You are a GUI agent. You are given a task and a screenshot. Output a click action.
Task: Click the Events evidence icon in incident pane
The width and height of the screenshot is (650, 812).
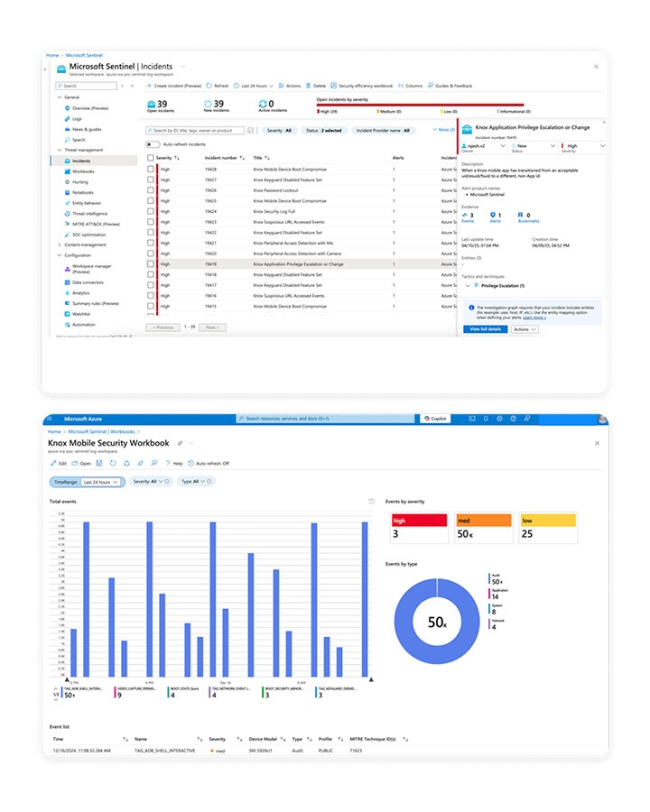coord(464,215)
